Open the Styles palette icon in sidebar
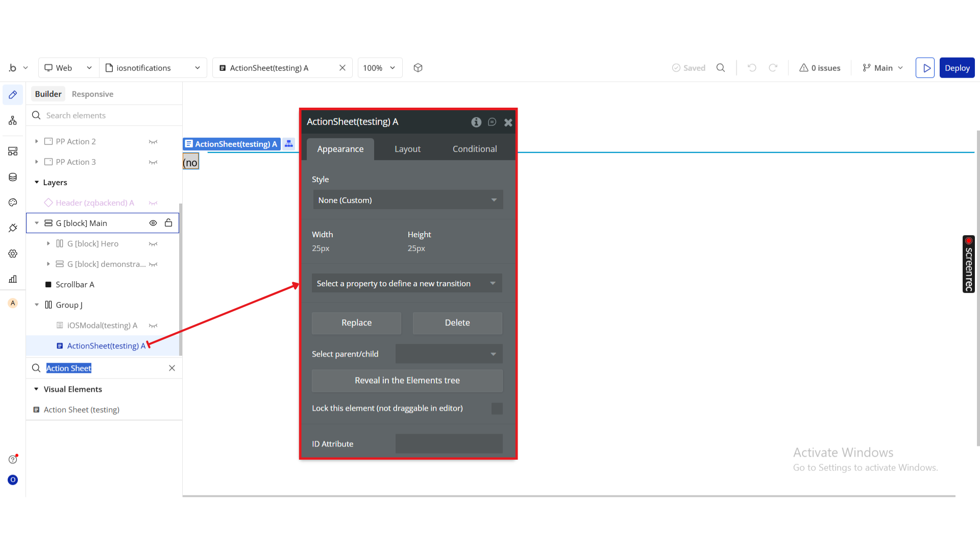Viewport: 980px width, 551px height. pos(13,203)
